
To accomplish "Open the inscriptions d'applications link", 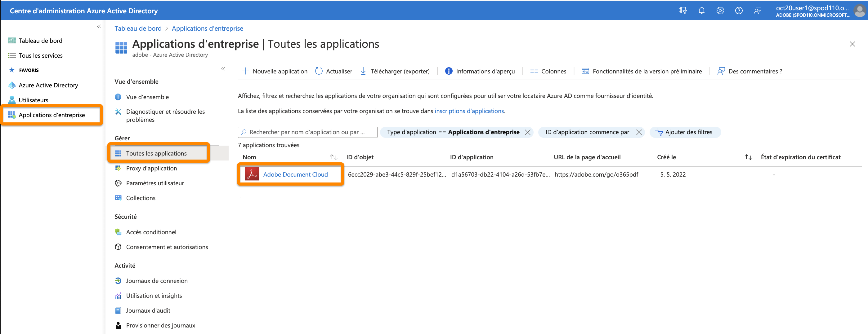I will pos(469,111).
